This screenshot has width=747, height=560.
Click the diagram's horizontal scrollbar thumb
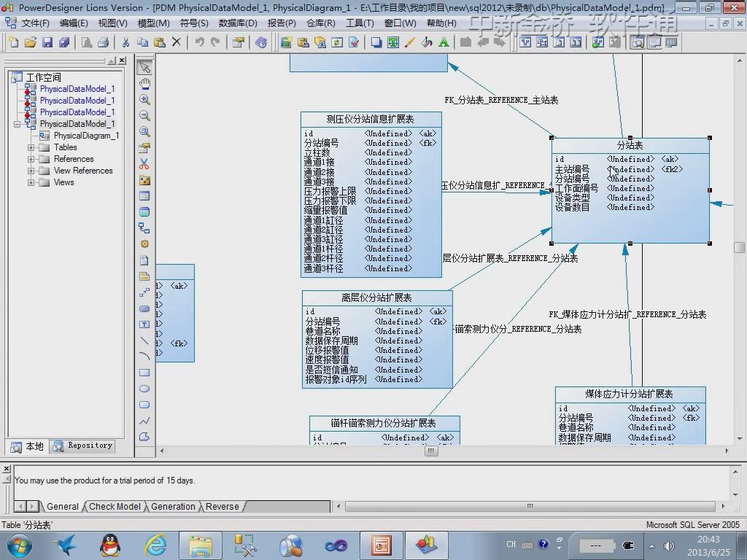click(431, 451)
